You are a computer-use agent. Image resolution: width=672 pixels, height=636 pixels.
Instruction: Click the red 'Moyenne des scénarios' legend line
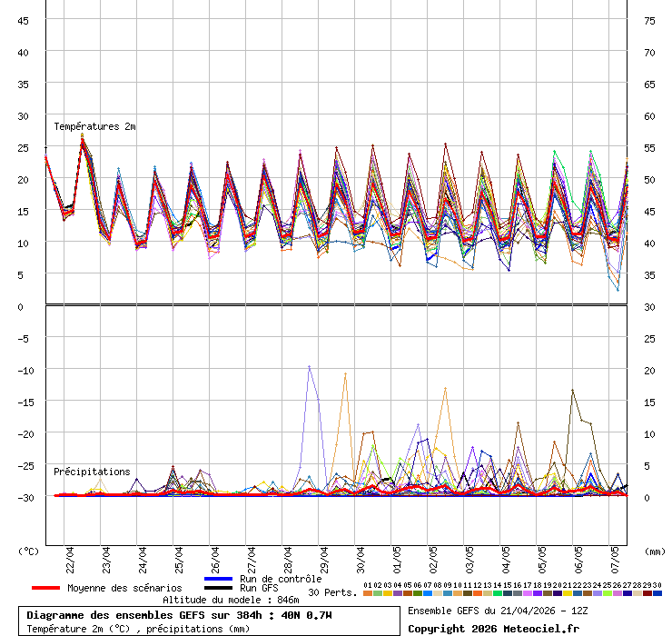tap(45, 588)
